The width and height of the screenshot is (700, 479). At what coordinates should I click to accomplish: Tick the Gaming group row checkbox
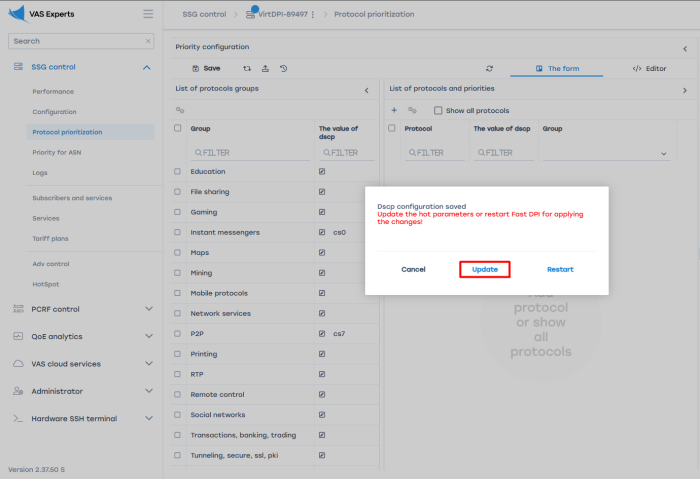(178, 212)
